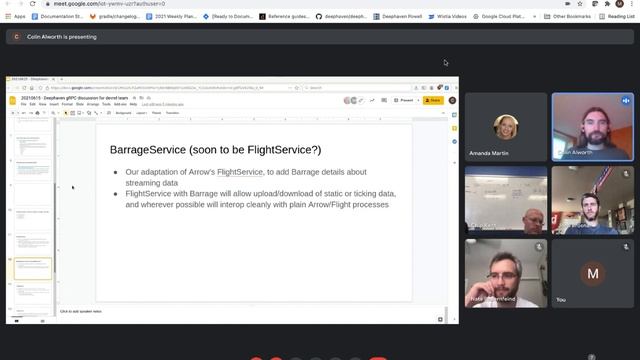Open the Keep side panel icon
Image resolution: width=640 pixels, height=360 pixels.
454,128
